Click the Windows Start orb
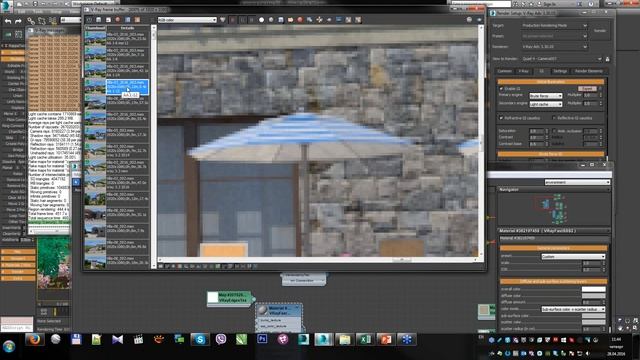The image size is (640, 360). click(9, 347)
